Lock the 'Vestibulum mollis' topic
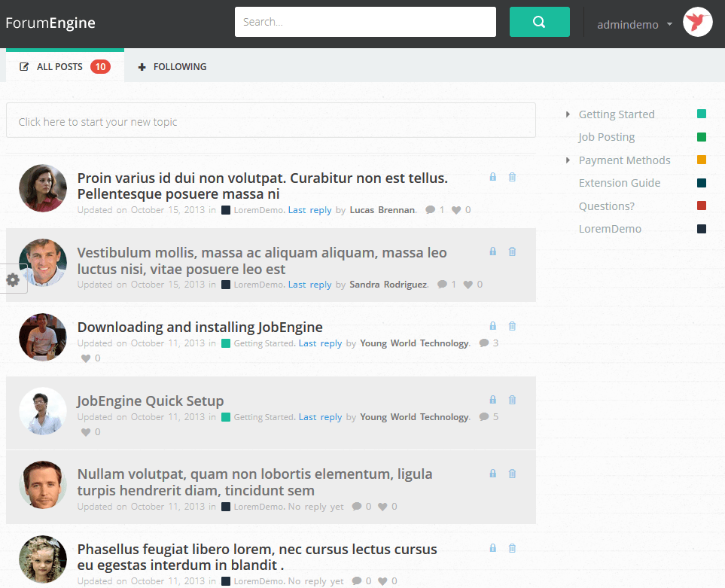The width and height of the screenshot is (725, 588). pos(493,251)
